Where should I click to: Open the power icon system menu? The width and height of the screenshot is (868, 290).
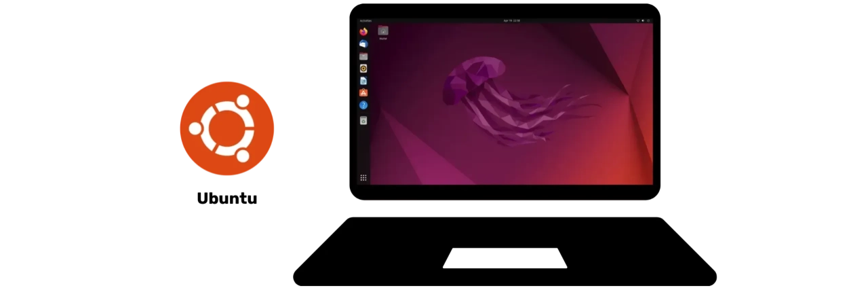coord(648,21)
